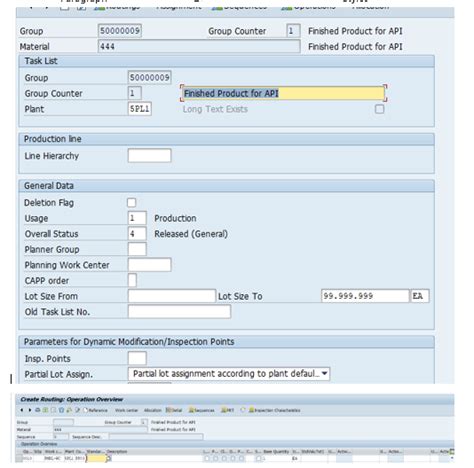Click the Base Quantity column header
This screenshot has width=474, height=468.
[x=276, y=452]
